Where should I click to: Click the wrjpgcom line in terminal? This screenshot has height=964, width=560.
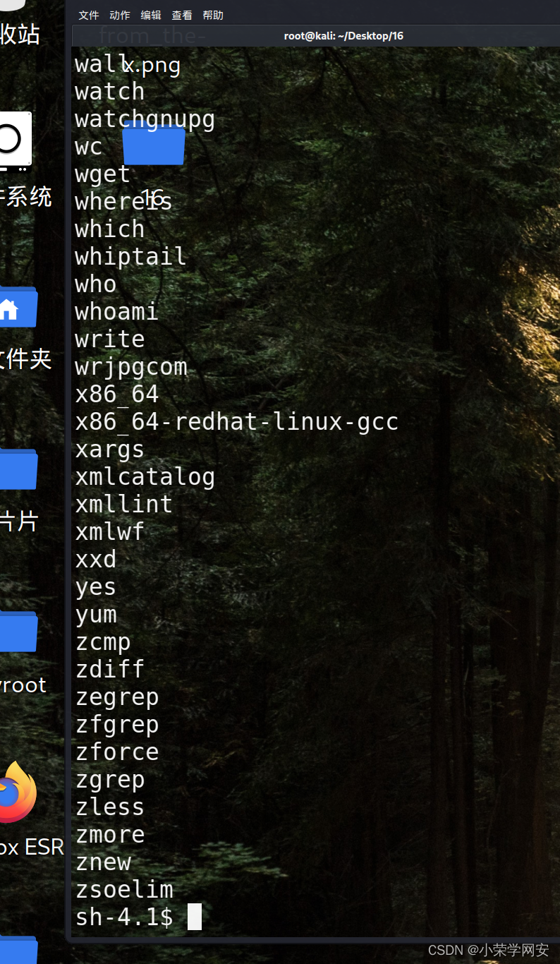point(131,367)
